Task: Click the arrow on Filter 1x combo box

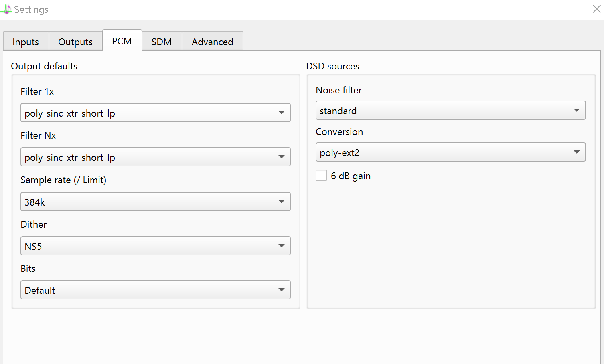Action: [x=282, y=113]
